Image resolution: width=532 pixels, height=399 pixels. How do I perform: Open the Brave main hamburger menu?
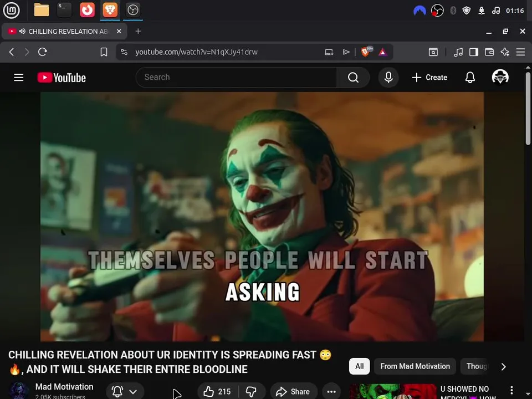pos(520,52)
